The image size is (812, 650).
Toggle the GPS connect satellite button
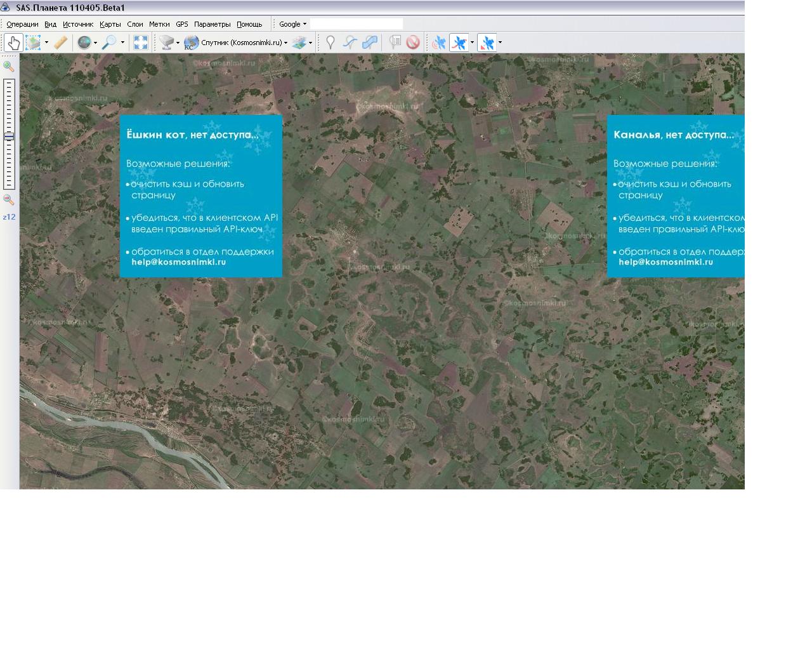point(439,43)
